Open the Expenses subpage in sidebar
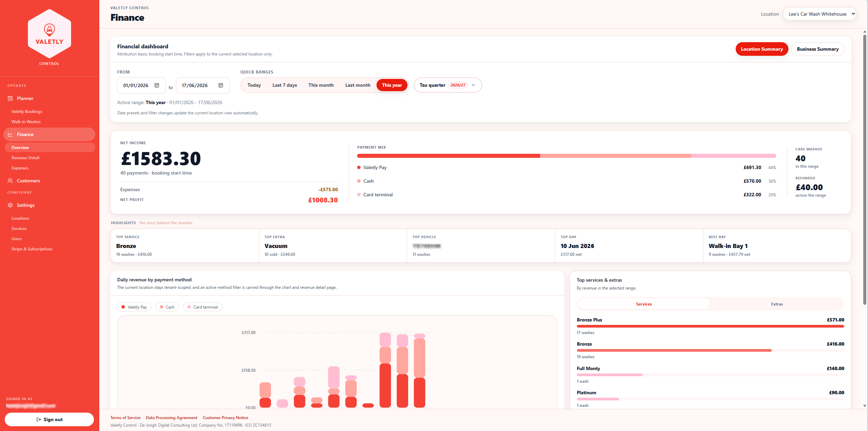Screen dimensions: 868x431 pos(20,168)
